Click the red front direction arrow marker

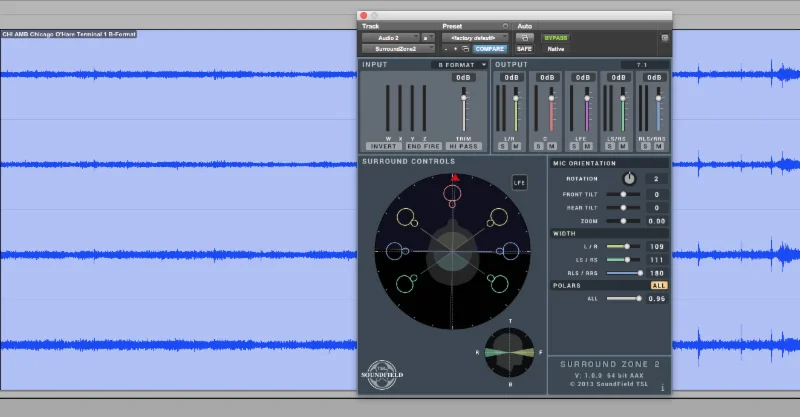[x=455, y=178]
